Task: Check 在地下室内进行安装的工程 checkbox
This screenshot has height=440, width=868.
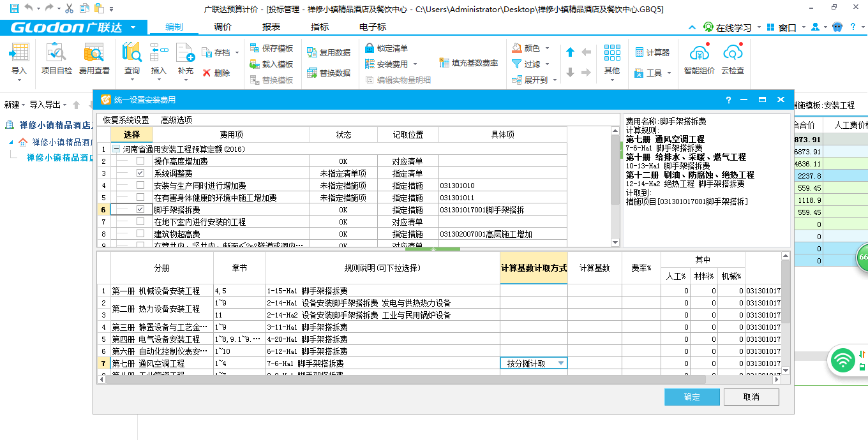Action: point(140,221)
